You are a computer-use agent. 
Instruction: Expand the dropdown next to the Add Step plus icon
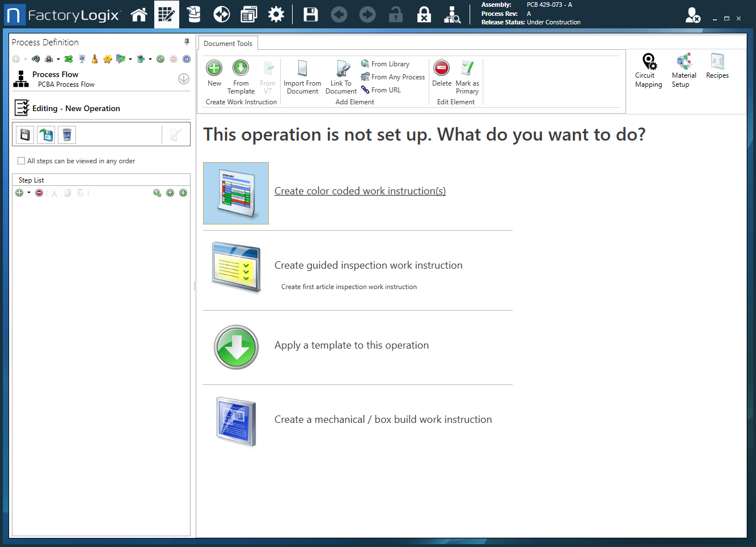[28, 193]
